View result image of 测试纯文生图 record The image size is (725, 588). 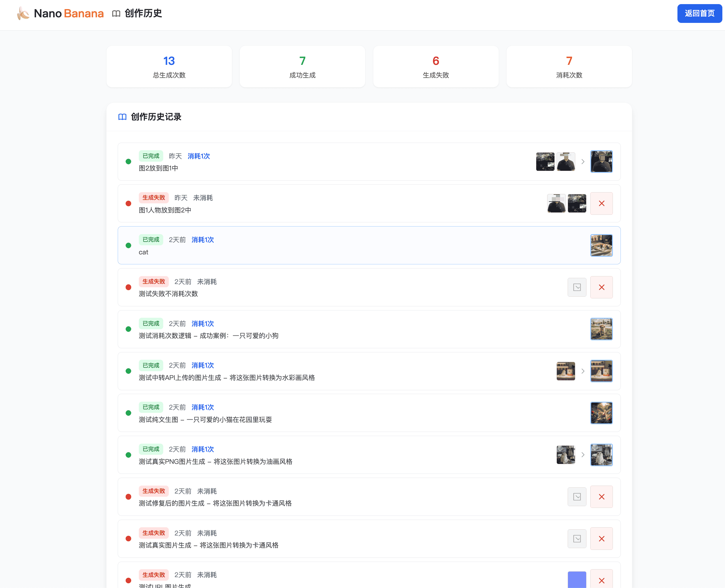[601, 413]
